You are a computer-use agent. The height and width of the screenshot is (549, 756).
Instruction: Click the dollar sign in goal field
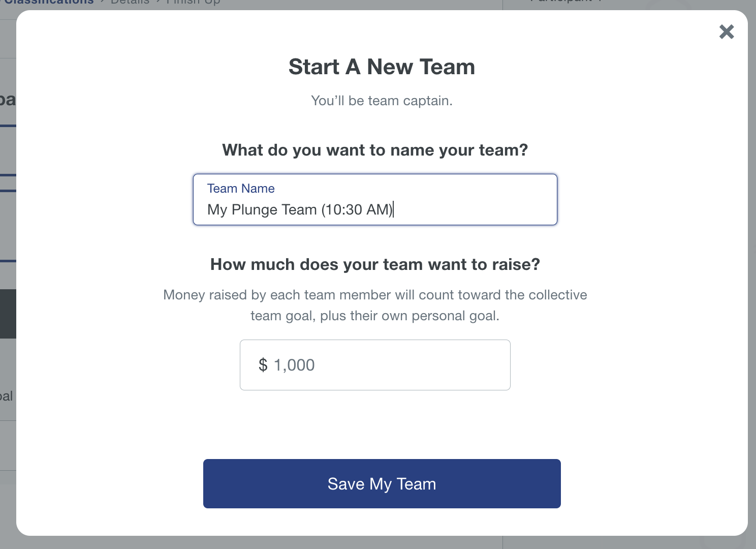(263, 365)
